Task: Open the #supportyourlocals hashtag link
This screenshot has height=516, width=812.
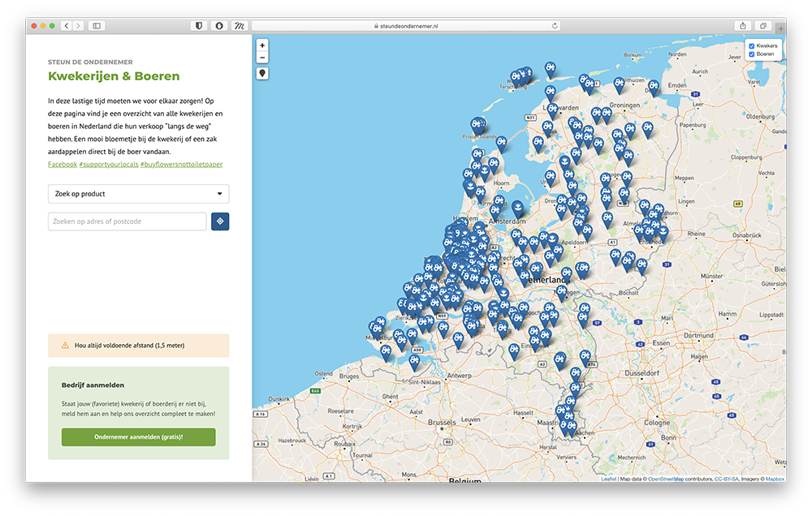Action: [109, 164]
